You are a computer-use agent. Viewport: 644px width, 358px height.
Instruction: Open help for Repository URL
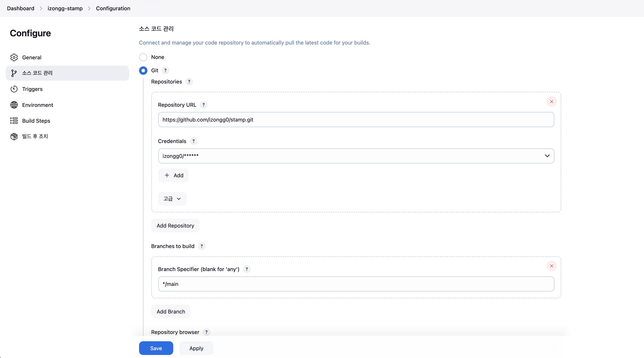(203, 105)
